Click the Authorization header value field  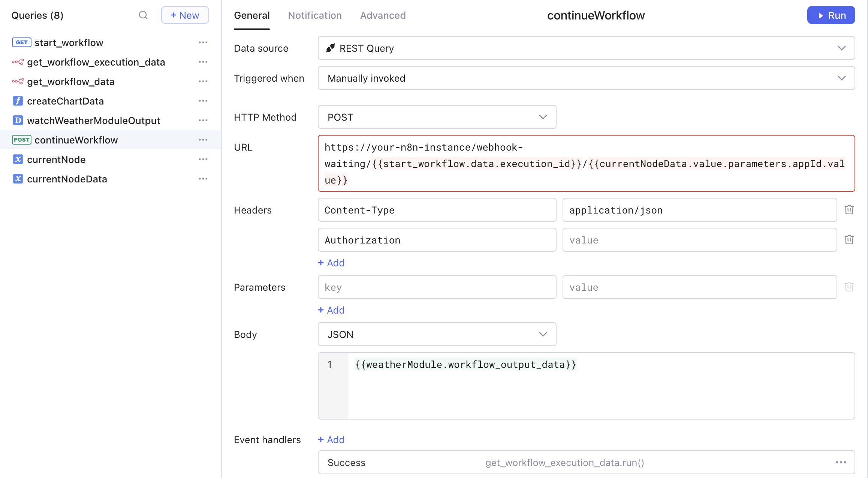coord(699,240)
